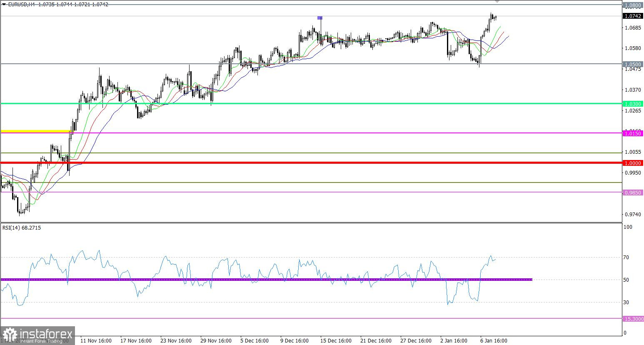
Task: Click the 23 Nov 16:00 time label
Action: [176, 340]
